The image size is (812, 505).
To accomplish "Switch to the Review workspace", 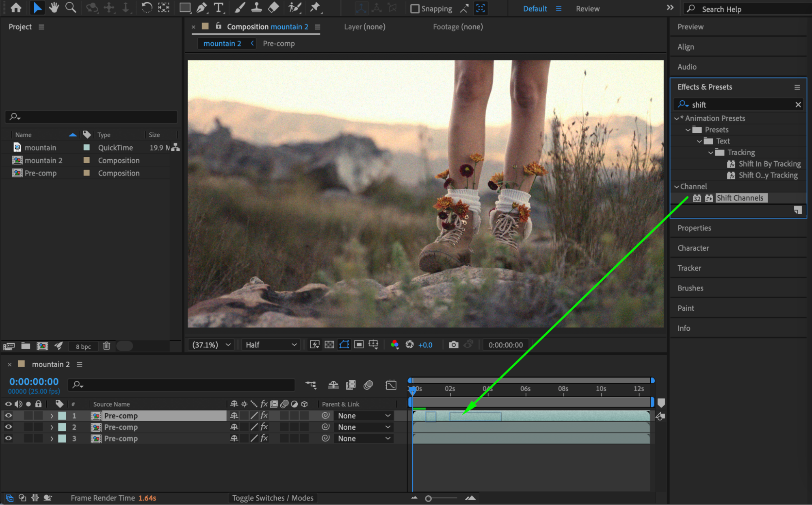I will 587,9.
